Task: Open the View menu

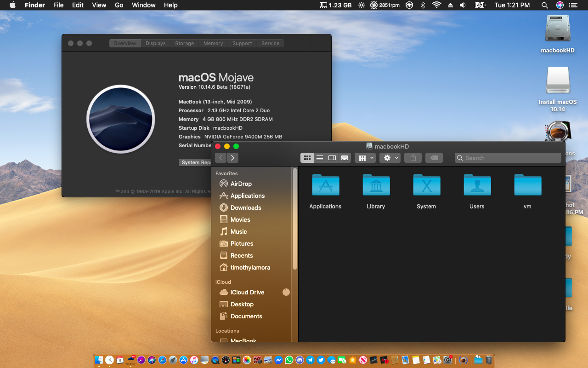Action: [99, 5]
